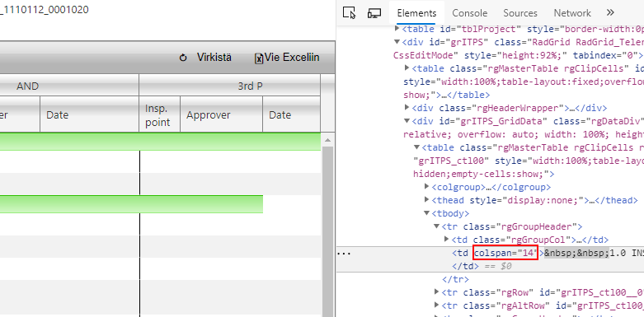
Task: Click the Insp. point column header
Action: point(159,114)
